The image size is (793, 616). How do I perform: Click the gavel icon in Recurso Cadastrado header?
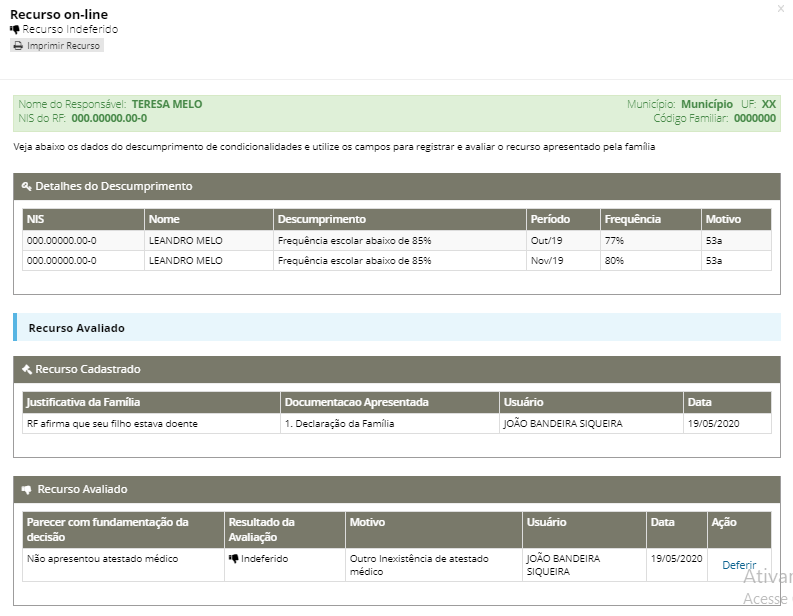[x=27, y=370]
